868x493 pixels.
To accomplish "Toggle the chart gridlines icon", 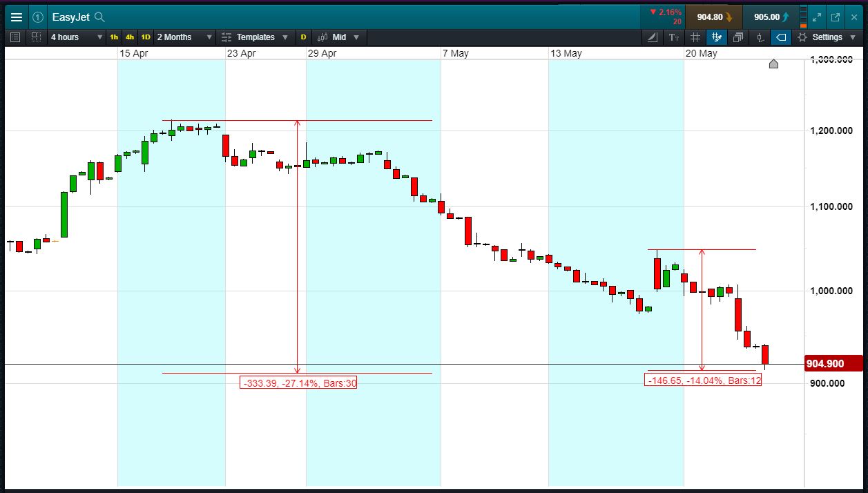I will click(695, 37).
